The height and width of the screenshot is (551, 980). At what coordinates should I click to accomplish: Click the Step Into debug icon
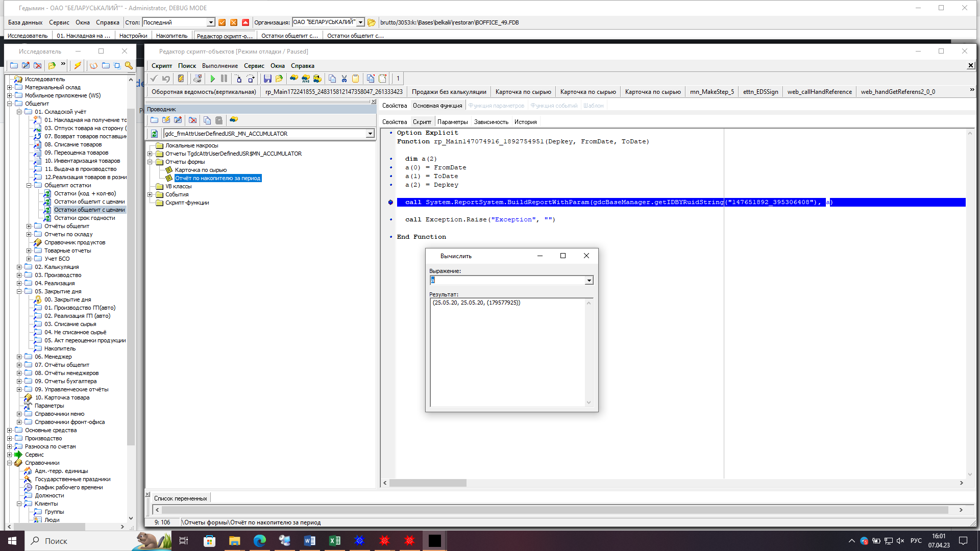[x=238, y=79]
